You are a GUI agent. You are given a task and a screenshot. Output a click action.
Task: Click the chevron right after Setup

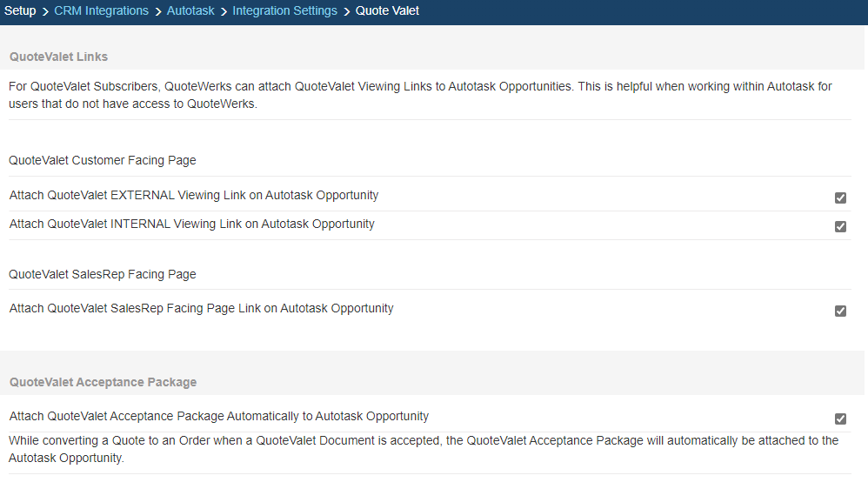pos(45,11)
